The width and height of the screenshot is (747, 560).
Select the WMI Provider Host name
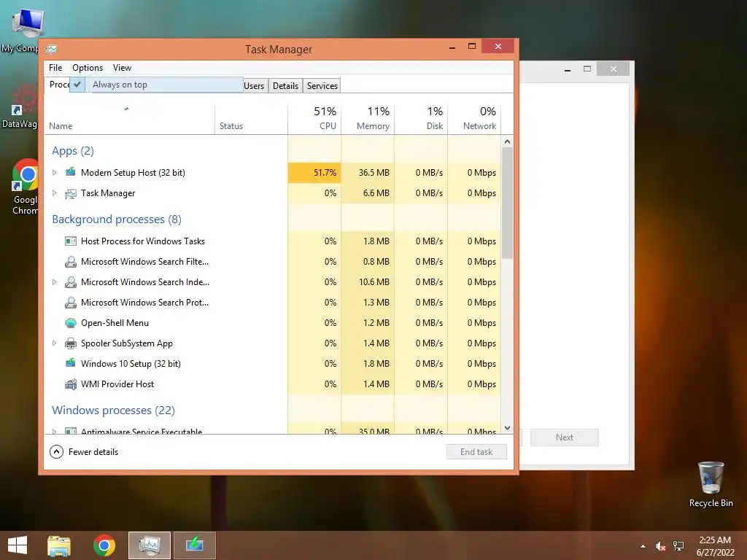(117, 384)
